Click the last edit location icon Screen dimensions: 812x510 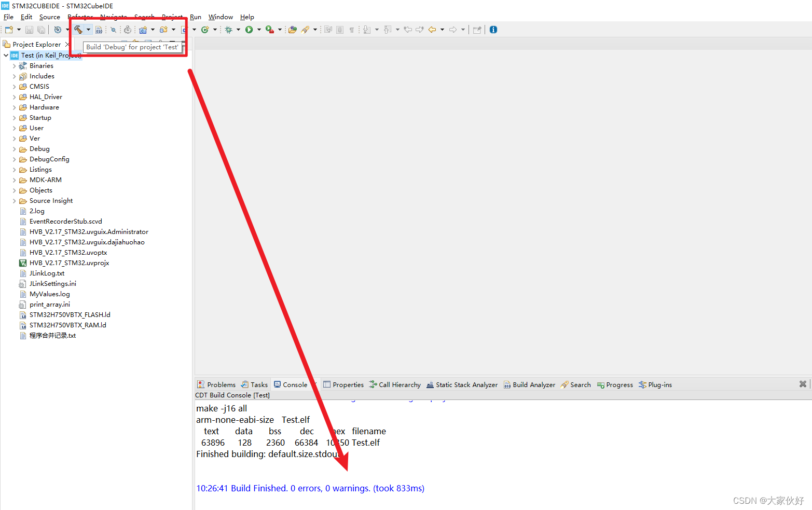(x=408, y=30)
